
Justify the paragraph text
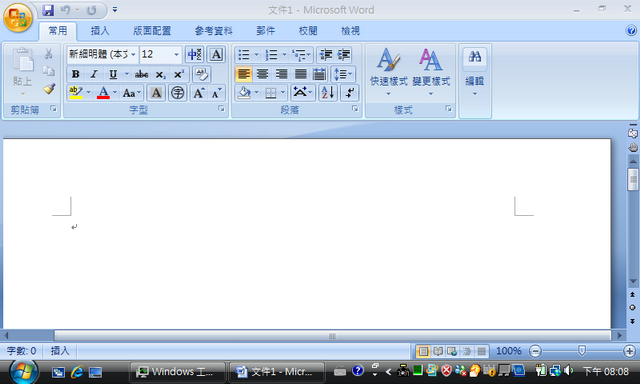point(300,74)
